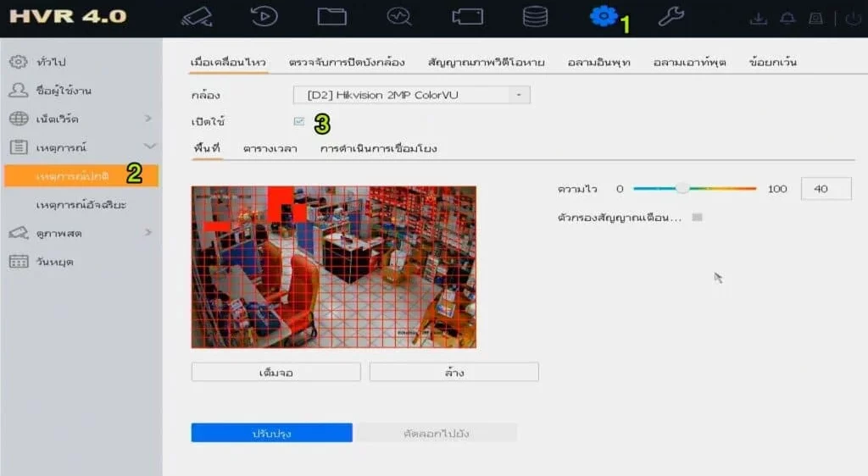Open the Maintenance wrench icon

tap(670, 17)
